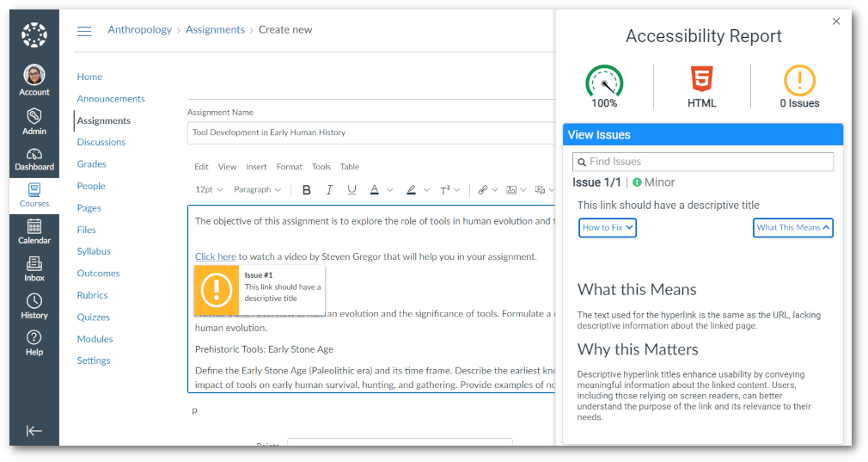Collapse the What This Means section
The image size is (868, 462).
pos(792,228)
